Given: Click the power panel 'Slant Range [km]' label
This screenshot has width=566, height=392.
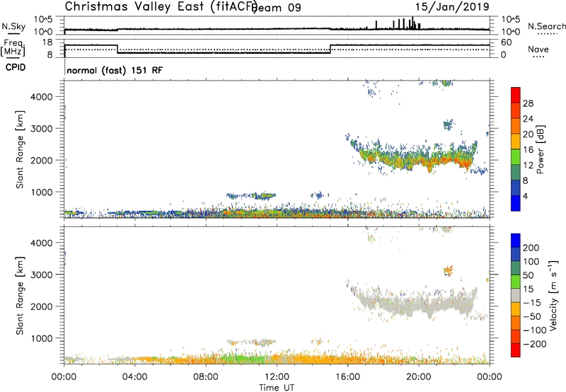Looking at the screenshot, I should pyautogui.click(x=20, y=149).
